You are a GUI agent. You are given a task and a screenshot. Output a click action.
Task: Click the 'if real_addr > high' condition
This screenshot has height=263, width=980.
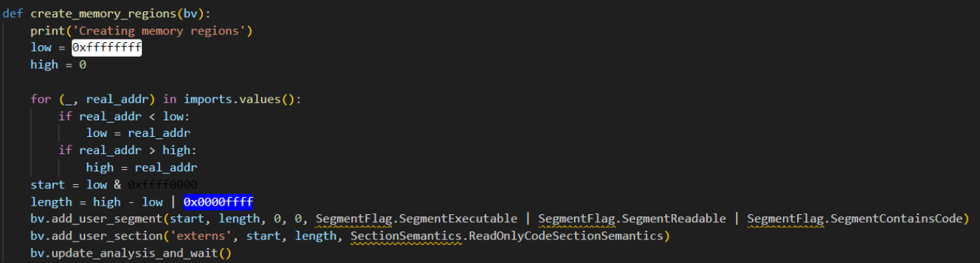point(128,150)
